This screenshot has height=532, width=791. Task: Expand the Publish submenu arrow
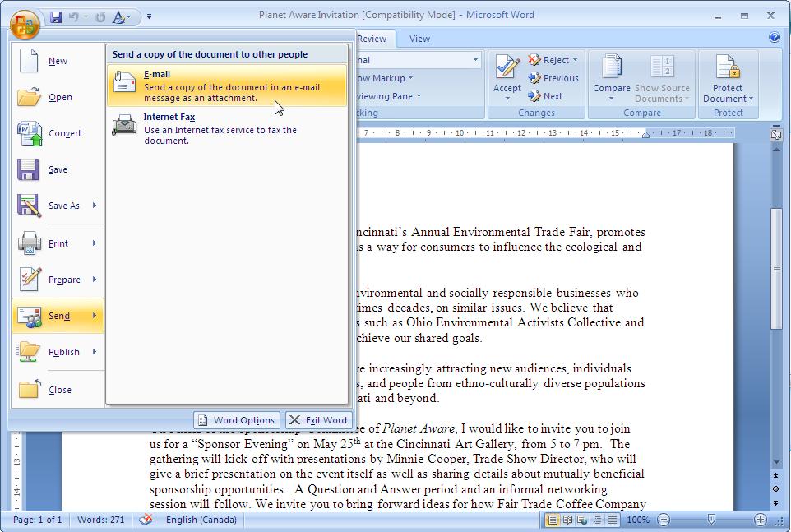click(x=95, y=352)
